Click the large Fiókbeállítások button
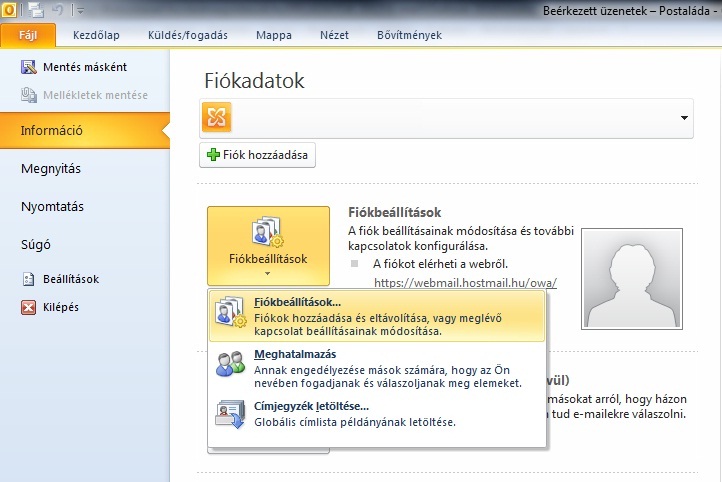Screen dimensions: 722x482 (268, 246)
